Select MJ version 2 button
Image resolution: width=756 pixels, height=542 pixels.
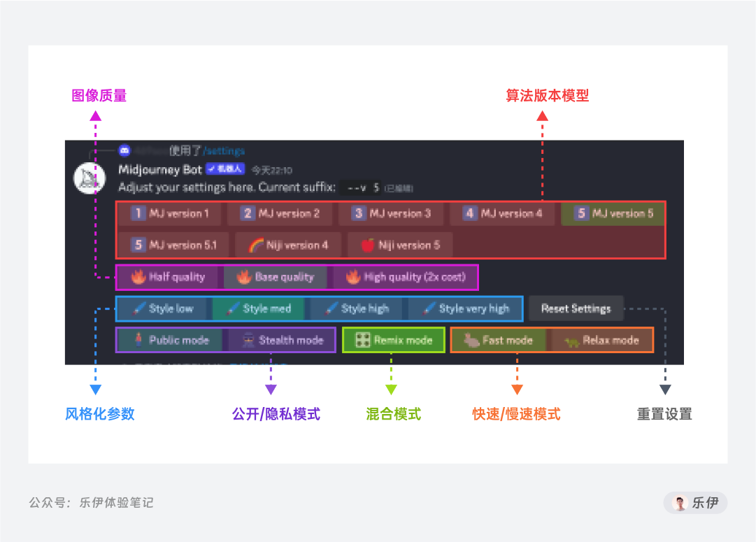280,213
